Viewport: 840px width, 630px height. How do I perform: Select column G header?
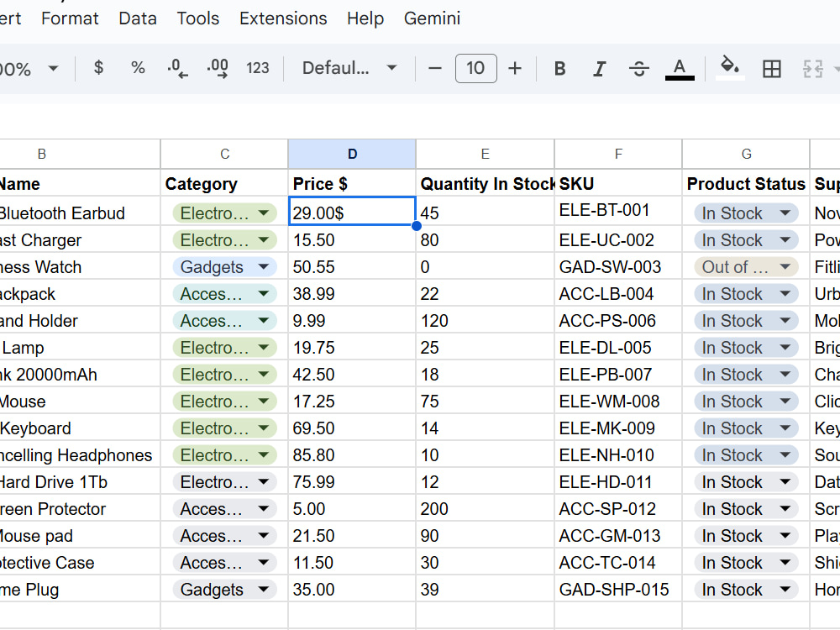(746, 155)
